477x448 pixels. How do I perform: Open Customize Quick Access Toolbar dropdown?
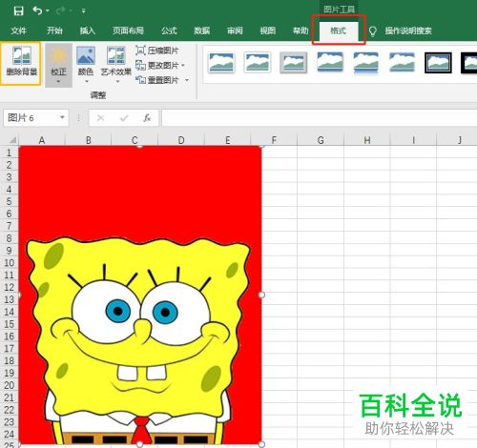(x=83, y=11)
